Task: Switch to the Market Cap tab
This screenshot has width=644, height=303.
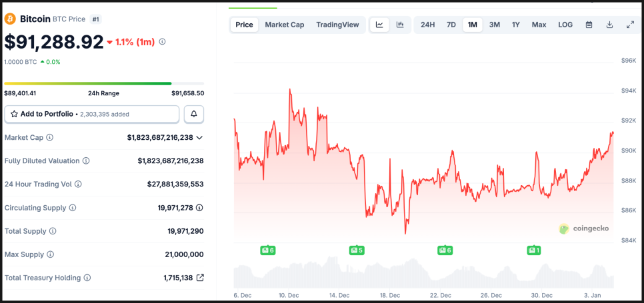Action: click(x=285, y=25)
